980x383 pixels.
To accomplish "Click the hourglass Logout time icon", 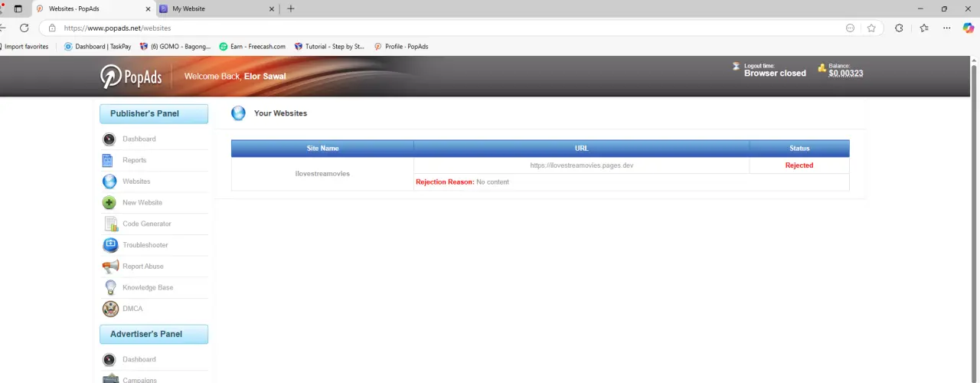I will tap(736, 67).
